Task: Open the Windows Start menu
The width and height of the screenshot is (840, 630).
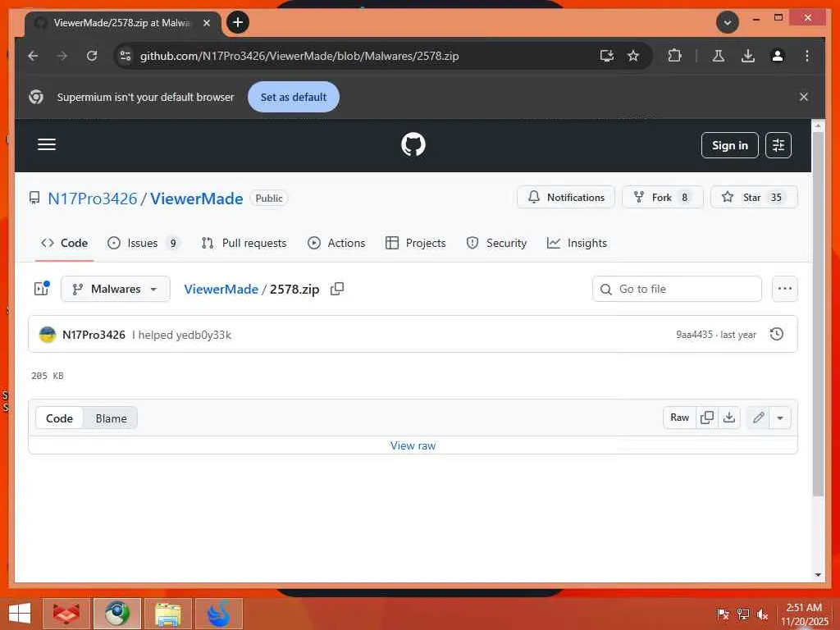Action: click(x=20, y=614)
